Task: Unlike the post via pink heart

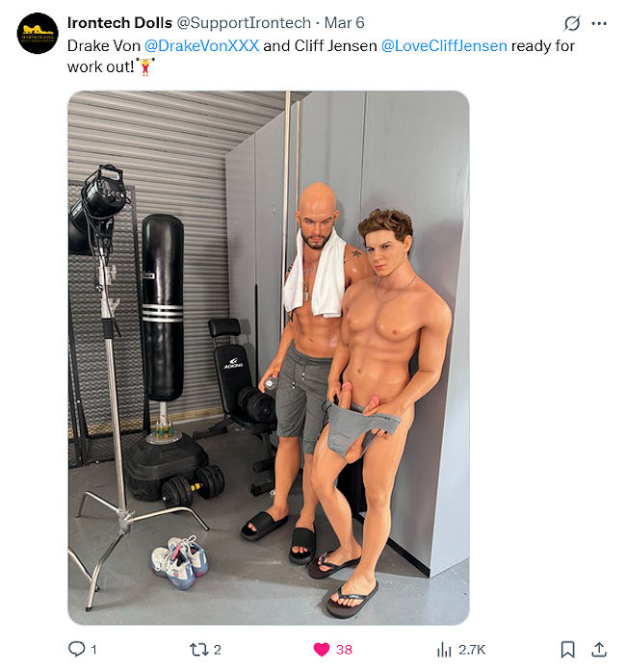Action: coord(321,650)
